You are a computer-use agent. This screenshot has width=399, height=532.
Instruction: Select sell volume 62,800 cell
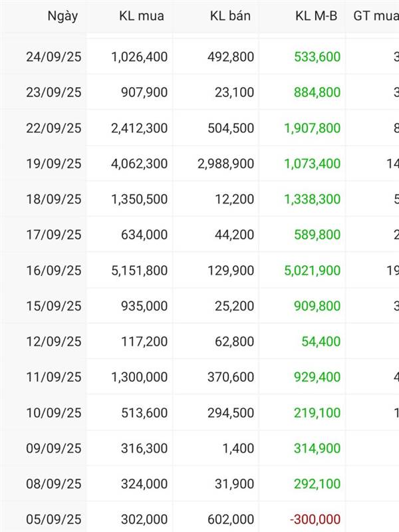pos(234,341)
